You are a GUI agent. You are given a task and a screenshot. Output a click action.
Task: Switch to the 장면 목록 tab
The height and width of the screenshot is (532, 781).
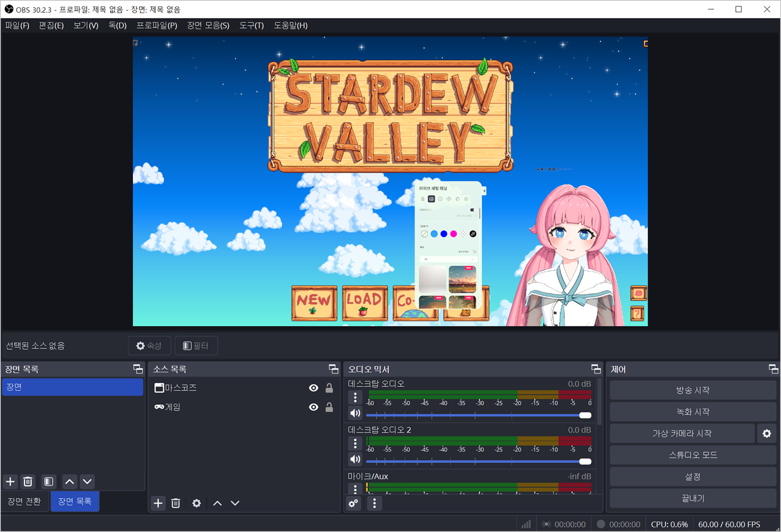75,502
